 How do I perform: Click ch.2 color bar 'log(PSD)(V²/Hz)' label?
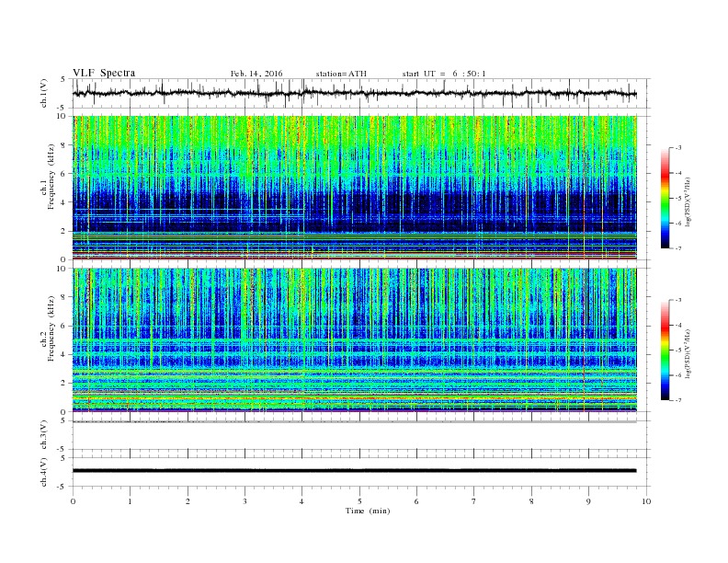click(x=689, y=354)
